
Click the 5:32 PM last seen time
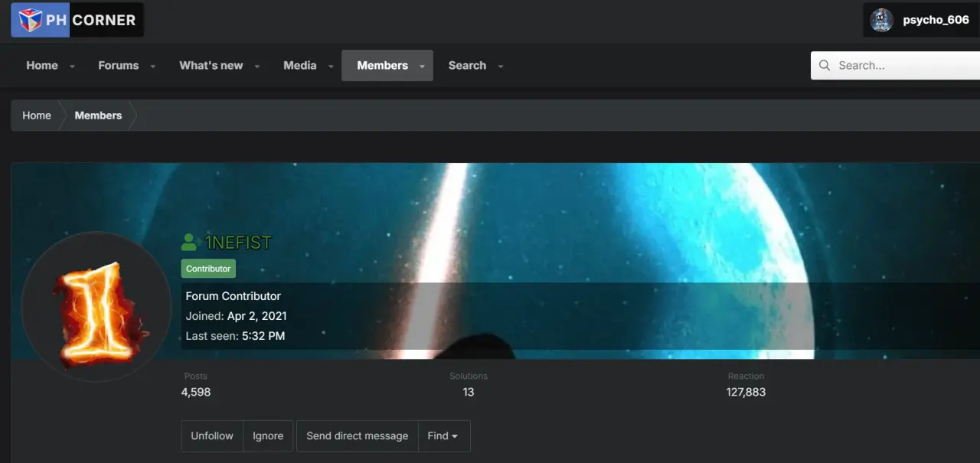click(263, 336)
